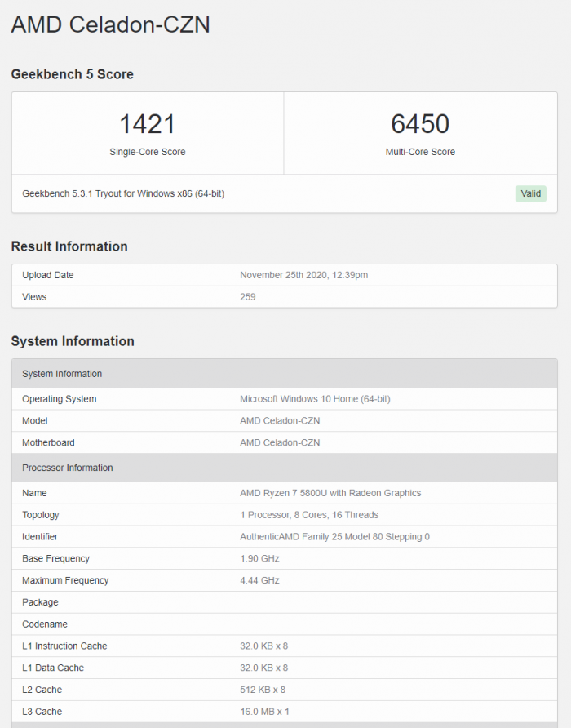Click the Valid status badge
Viewport: 571px width, 728px height.
530,193
